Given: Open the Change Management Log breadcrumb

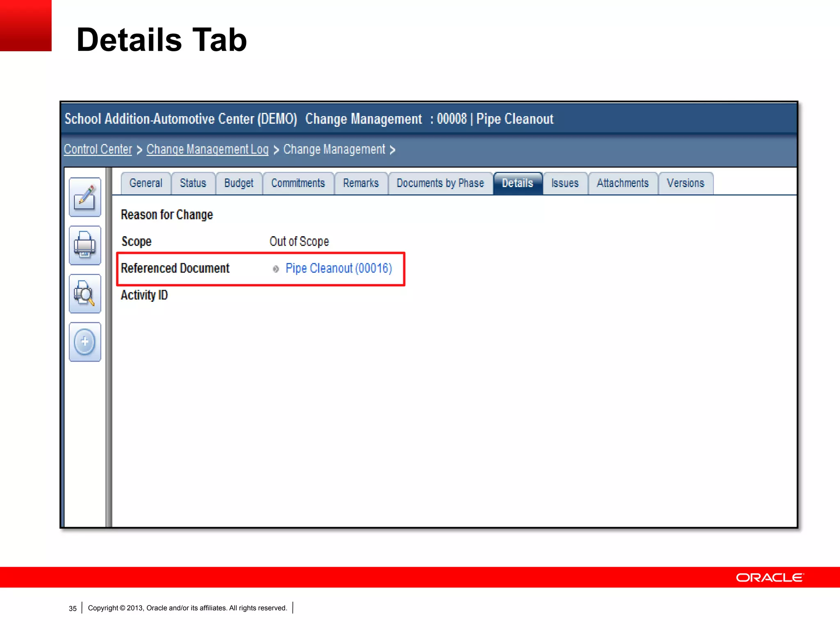Looking at the screenshot, I should point(208,149).
